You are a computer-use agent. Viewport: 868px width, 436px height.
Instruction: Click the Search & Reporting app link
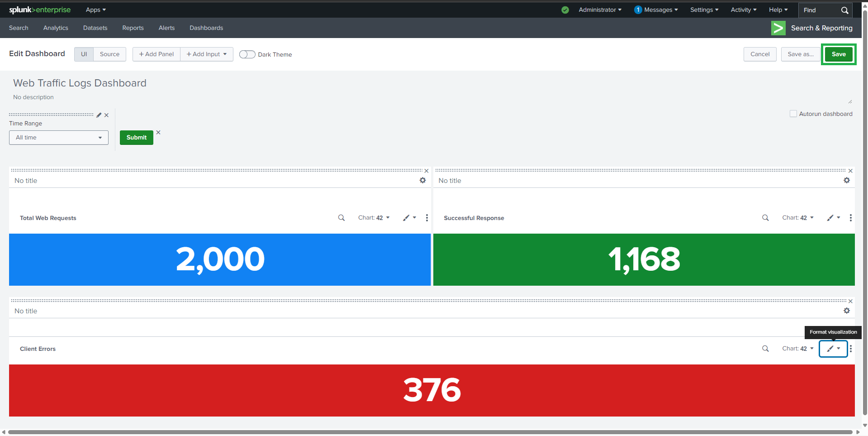pos(821,28)
